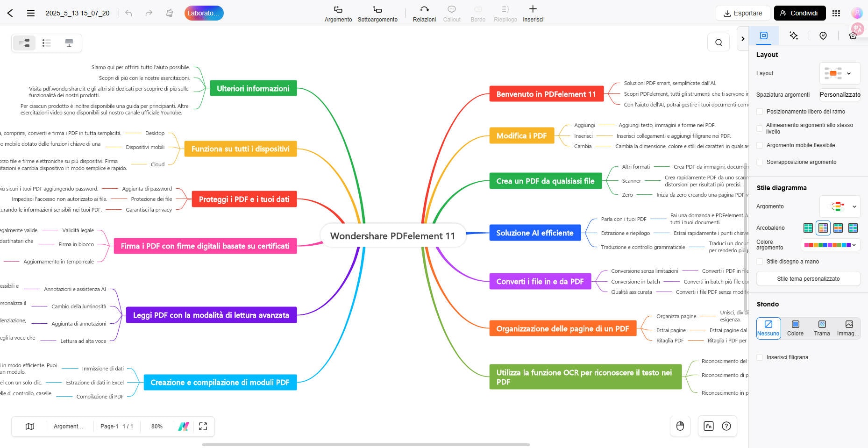
Task: Switch to mind map view mode
Action: pos(24,43)
